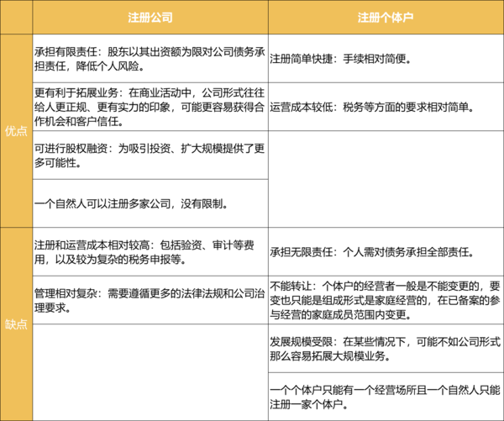Click the cell about 可进行股权融资
The image size is (504, 421).
click(150, 155)
